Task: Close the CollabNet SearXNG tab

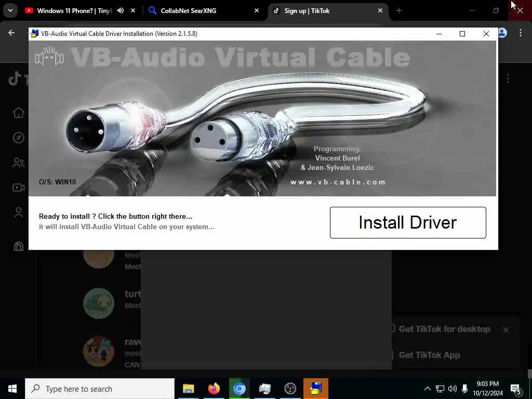Action: click(257, 10)
